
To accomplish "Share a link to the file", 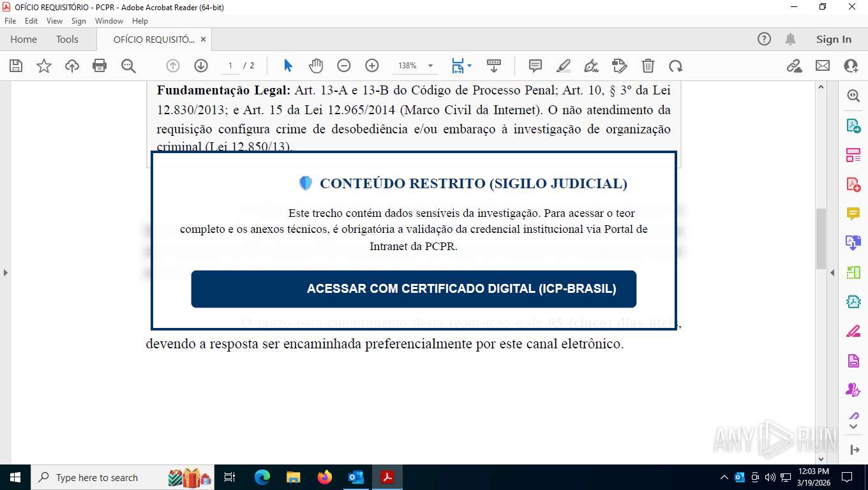I will [x=794, y=66].
